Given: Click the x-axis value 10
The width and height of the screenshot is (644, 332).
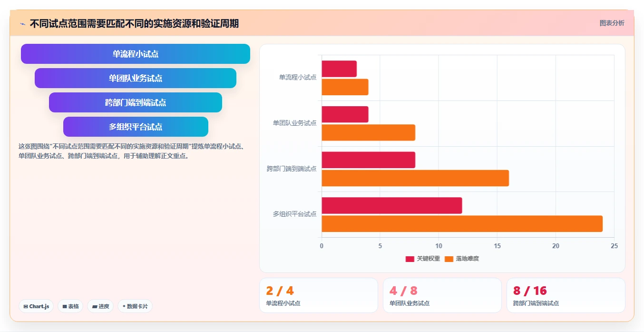Looking at the screenshot, I should [x=439, y=246].
